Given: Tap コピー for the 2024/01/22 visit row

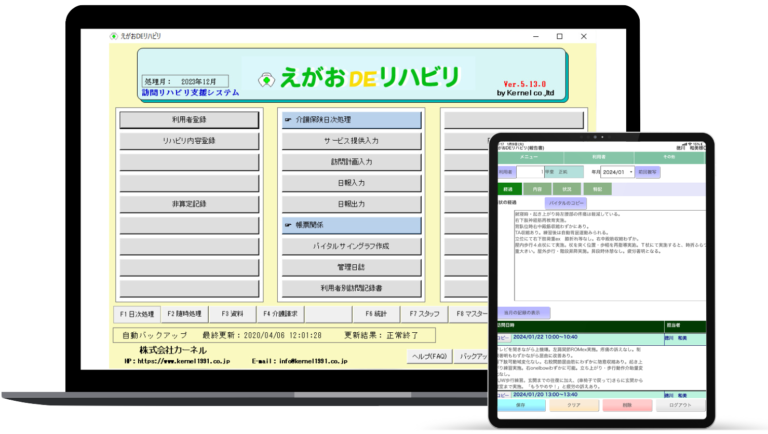Looking at the screenshot, I should 504,338.
